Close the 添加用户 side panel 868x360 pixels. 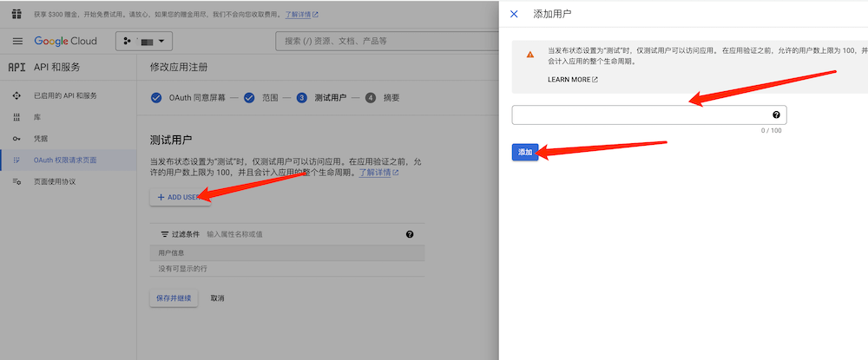point(514,14)
